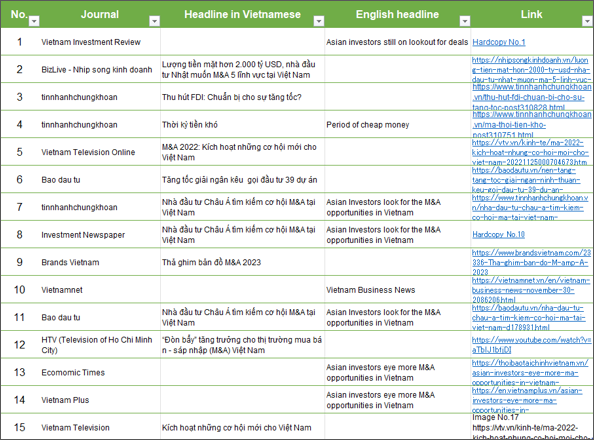Select 'Tăng tốc giải ngân kêu gọi đầu tư' cell
The height and width of the screenshot is (440, 594).
click(242, 180)
